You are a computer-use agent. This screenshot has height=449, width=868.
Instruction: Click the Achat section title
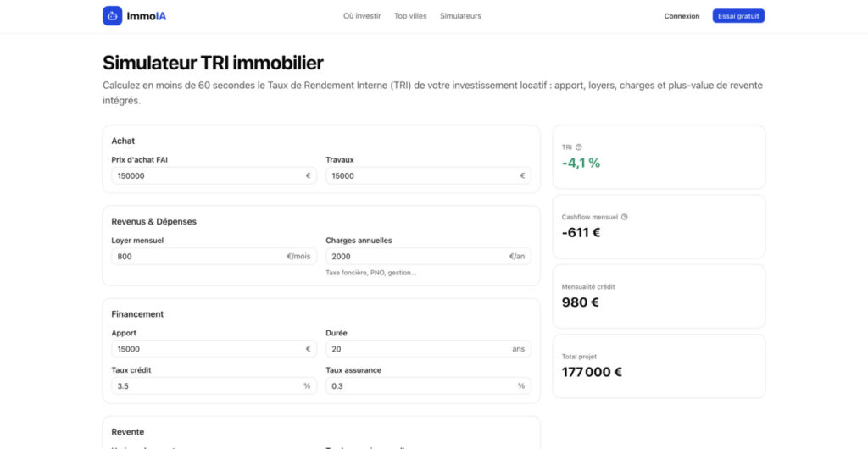[123, 141]
